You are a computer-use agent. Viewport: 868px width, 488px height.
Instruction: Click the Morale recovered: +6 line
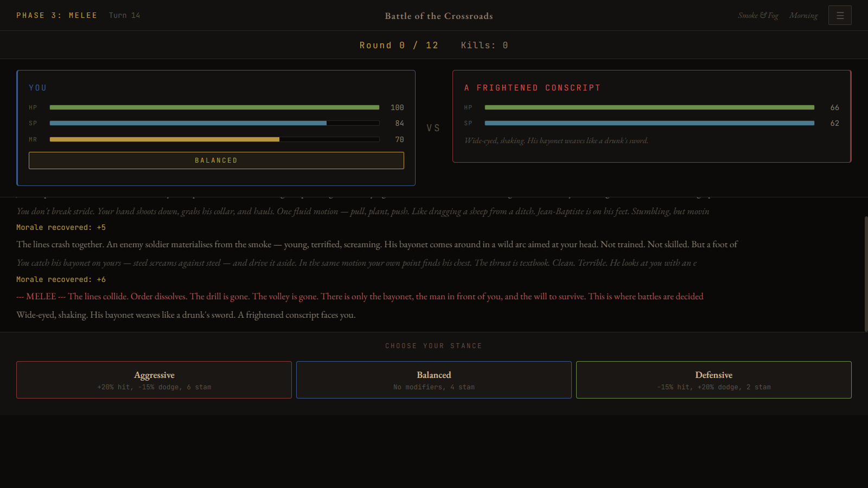tap(61, 280)
